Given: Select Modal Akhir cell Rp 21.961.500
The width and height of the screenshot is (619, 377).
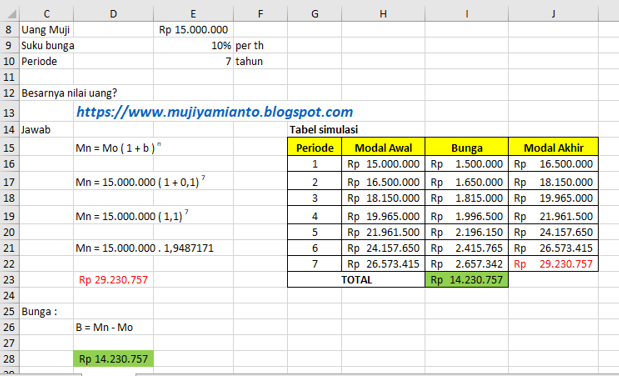Looking at the screenshot, I should (x=553, y=216).
